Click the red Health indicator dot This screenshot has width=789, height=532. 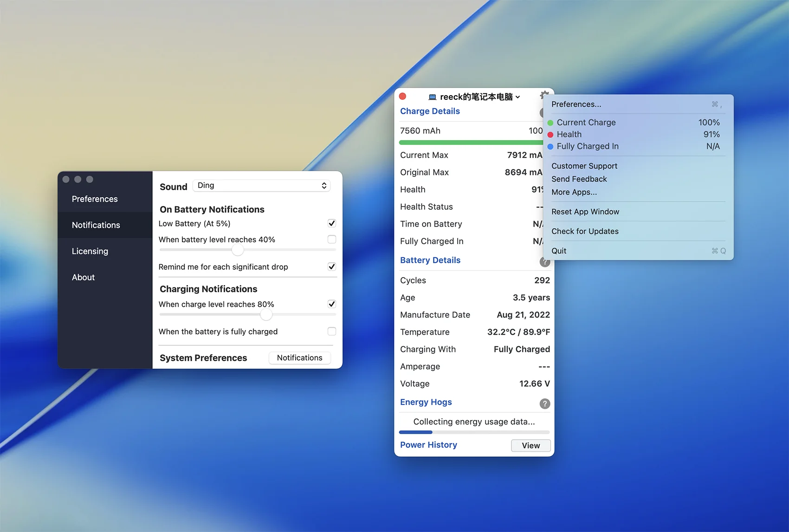pos(550,135)
